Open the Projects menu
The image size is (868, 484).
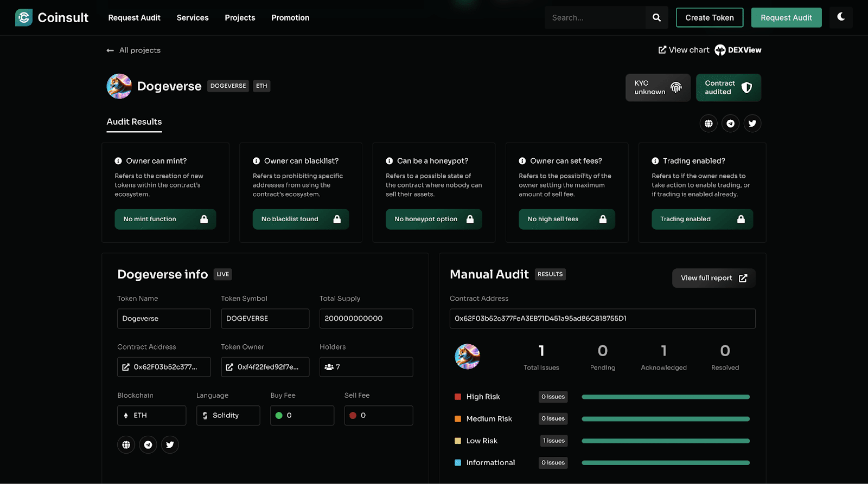click(x=240, y=17)
